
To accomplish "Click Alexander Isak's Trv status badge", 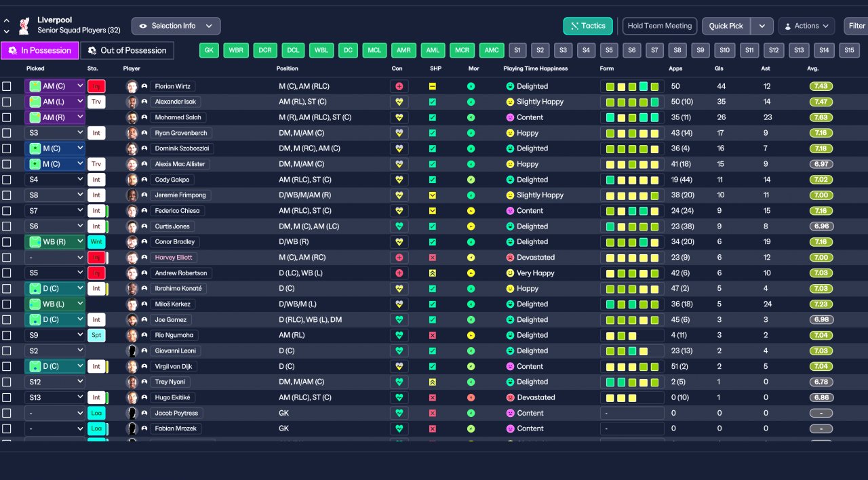I will point(96,102).
